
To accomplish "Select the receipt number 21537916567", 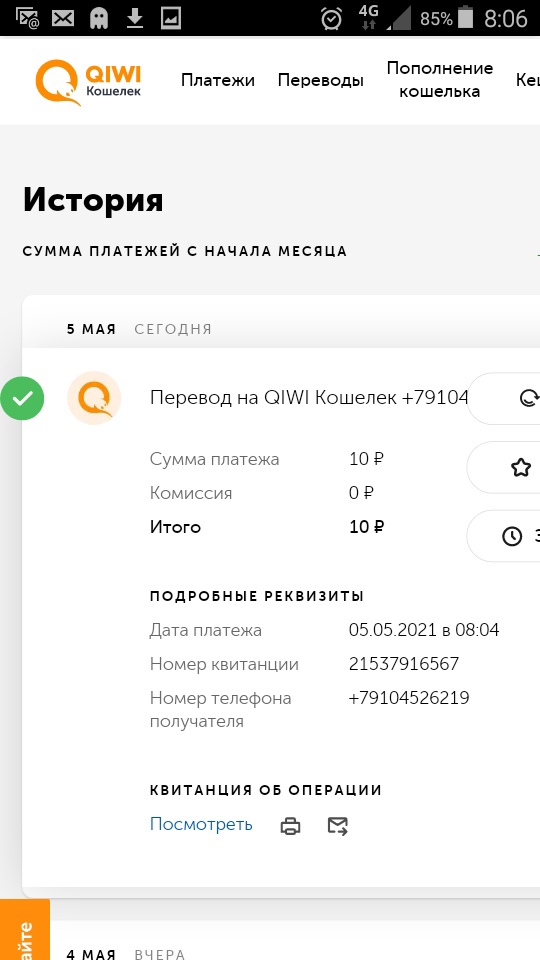I will tap(403, 664).
